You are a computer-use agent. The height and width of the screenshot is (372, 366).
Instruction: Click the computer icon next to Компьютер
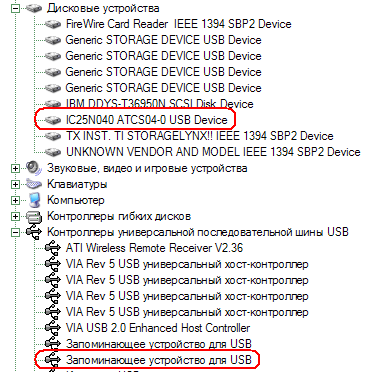coord(34,200)
